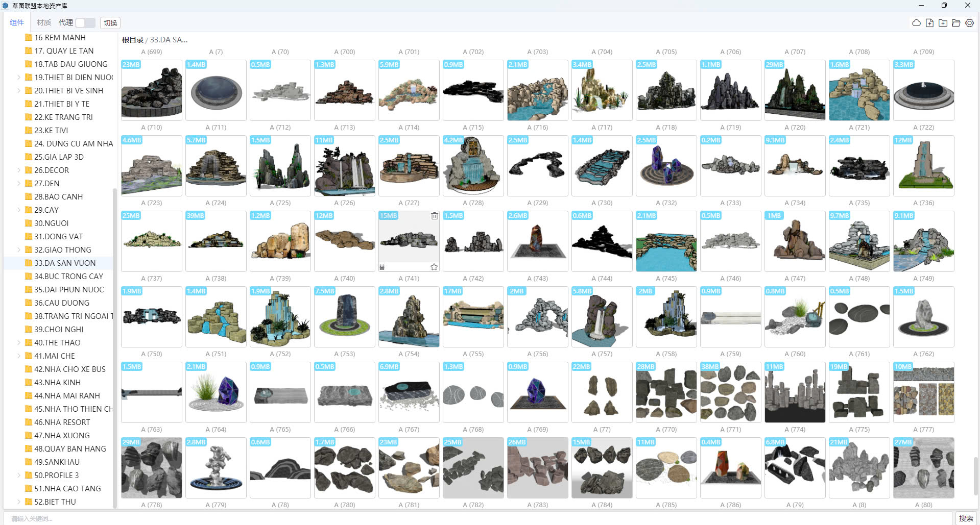Favorite model A (727) with star icon
This screenshot has width=980, height=525.
pos(434,267)
